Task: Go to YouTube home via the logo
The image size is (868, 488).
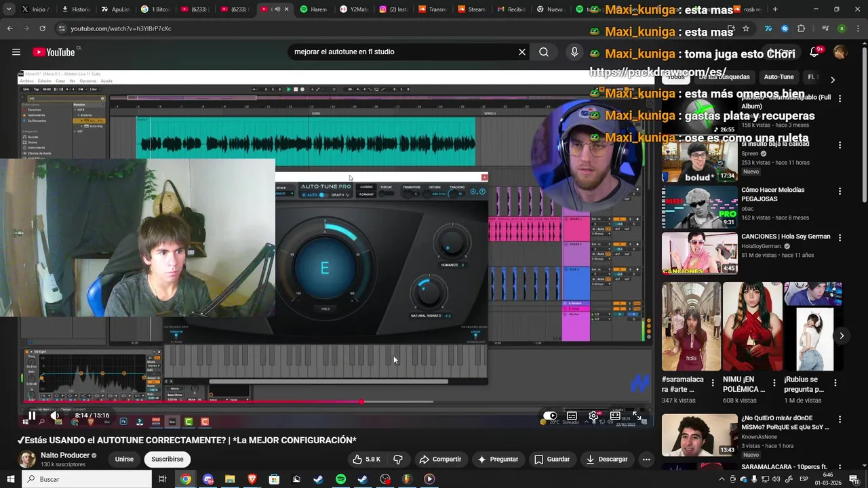Action: click(x=54, y=52)
